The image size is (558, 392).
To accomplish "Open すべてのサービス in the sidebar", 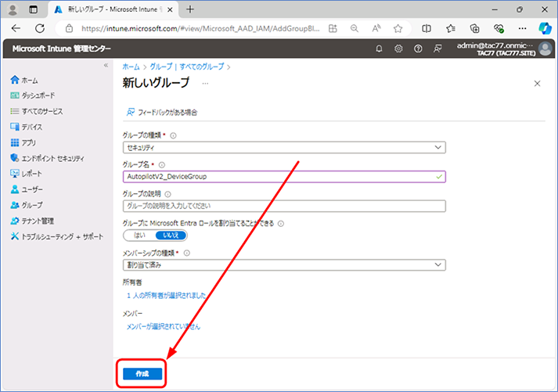I will (37, 111).
